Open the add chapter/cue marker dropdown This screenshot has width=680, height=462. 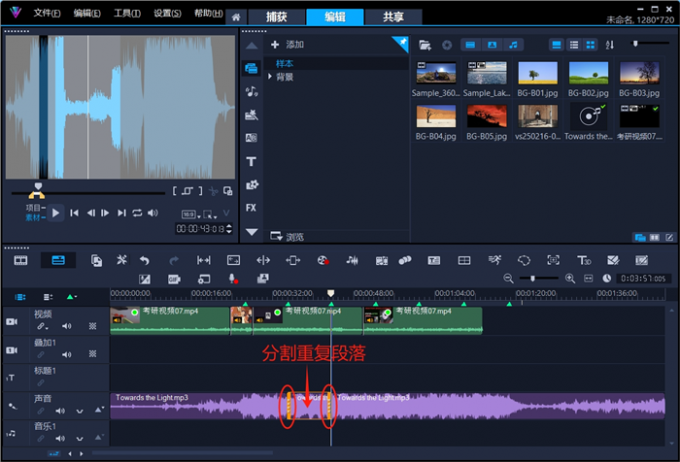pyautogui.click(x=72, y=297)
